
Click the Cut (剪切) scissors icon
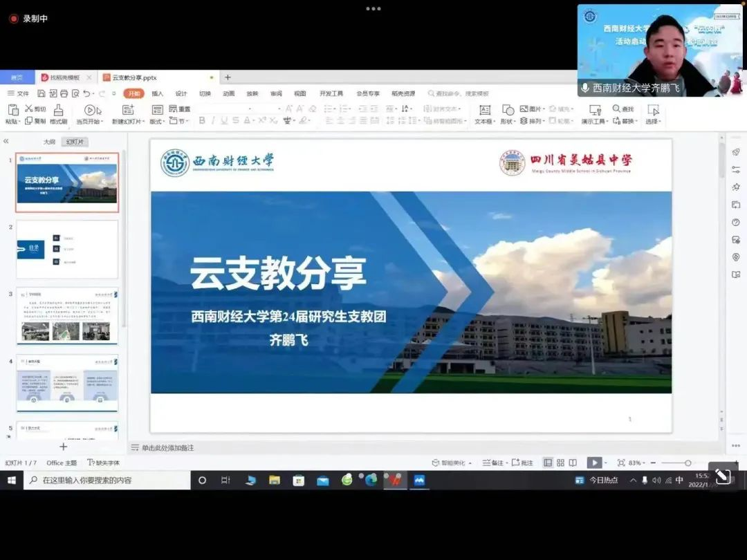(29, 109)
